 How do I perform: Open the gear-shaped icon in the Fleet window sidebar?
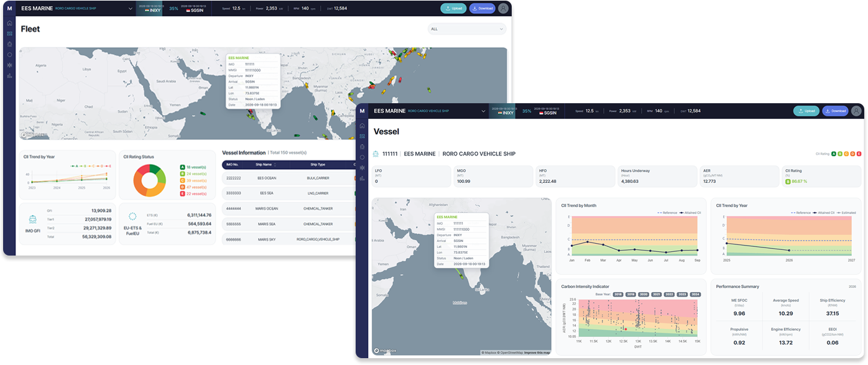click(9, 65)
